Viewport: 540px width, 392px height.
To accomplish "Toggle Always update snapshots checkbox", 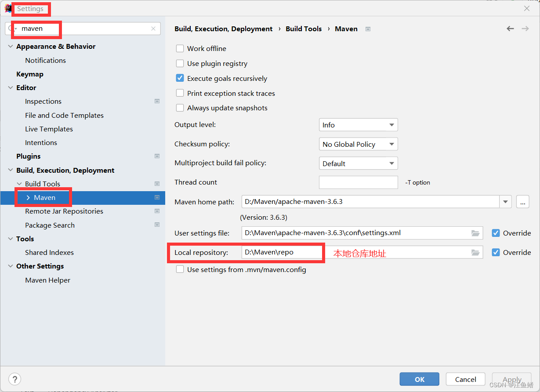I will tap(180, 108).
